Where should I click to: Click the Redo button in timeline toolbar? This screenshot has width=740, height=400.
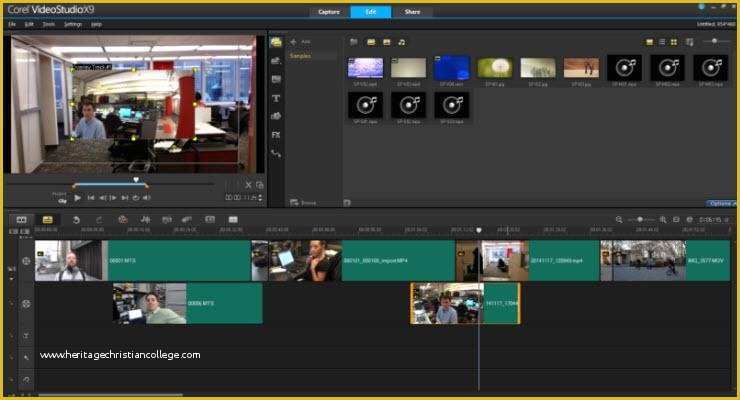point(99,220)
